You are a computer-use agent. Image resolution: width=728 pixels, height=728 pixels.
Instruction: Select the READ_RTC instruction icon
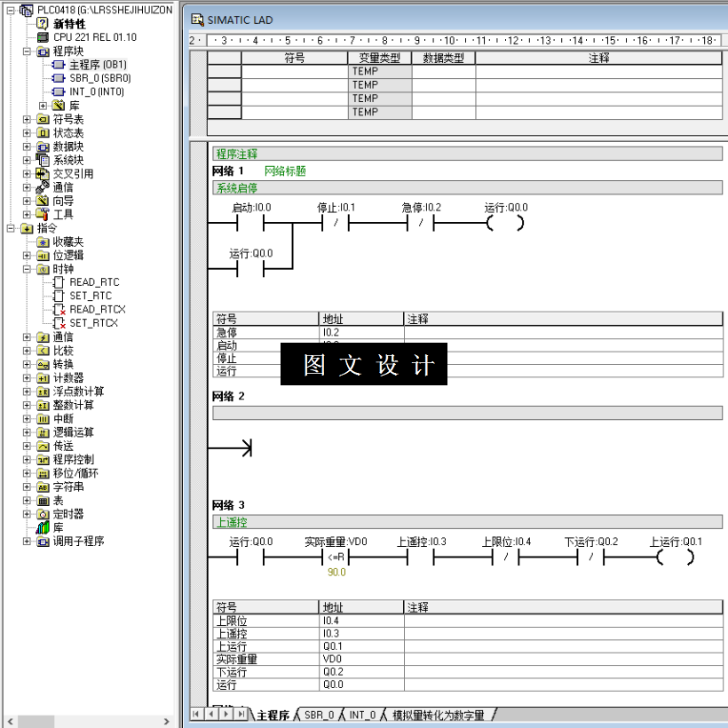(59, 282)
